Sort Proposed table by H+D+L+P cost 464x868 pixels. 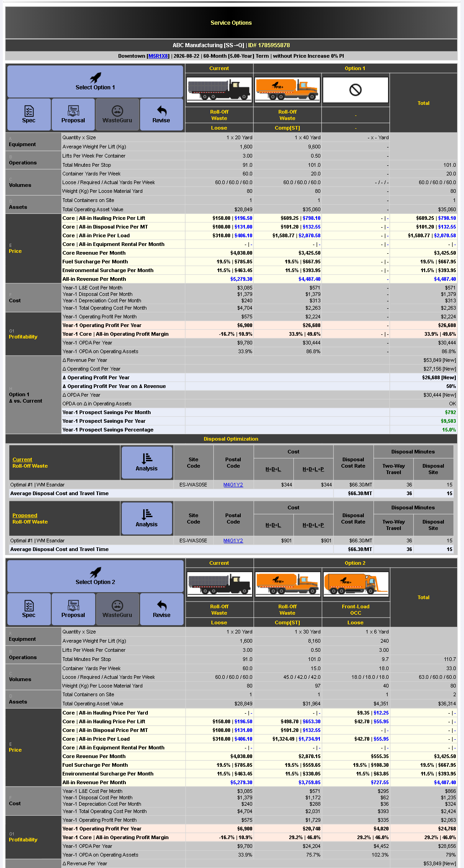pos(313,525)
